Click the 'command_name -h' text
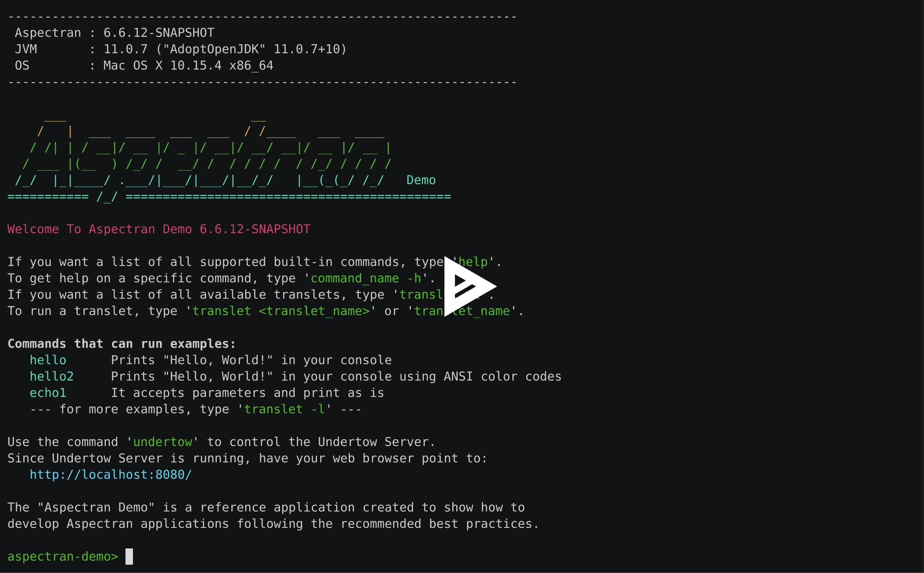924x573 pixels. (x=366, y=278)
